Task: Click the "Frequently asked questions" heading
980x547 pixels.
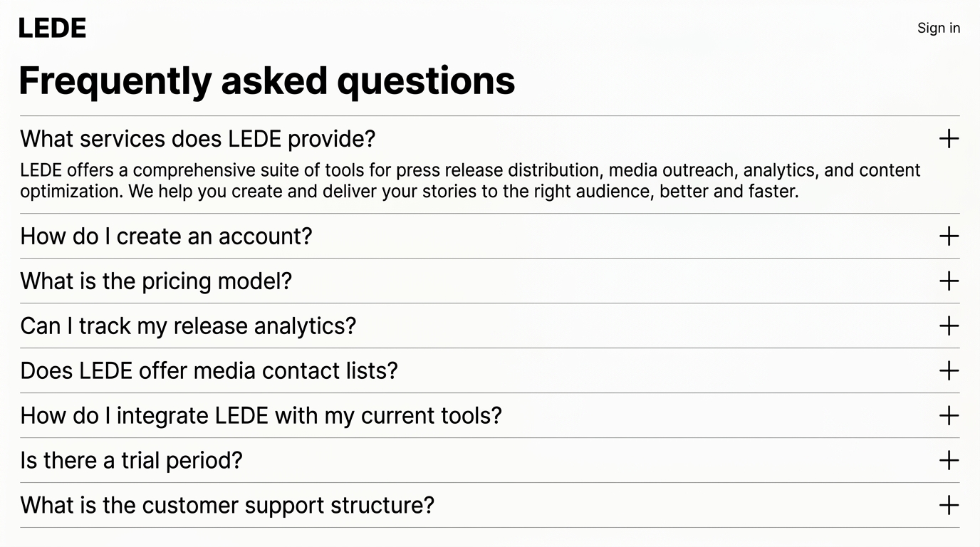Action: (x=266, y=80)
